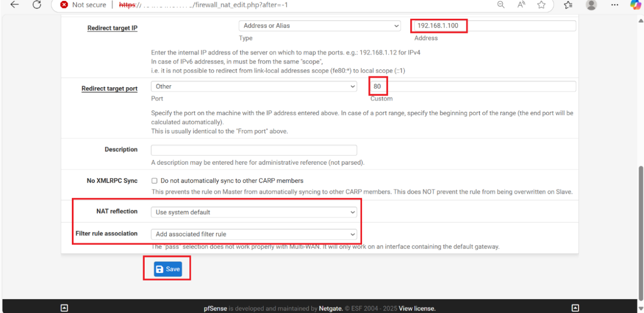This screenshot has height=313, width=644.
Task: Open the Copilot sidebar
Action: click(x=636, y=5)
